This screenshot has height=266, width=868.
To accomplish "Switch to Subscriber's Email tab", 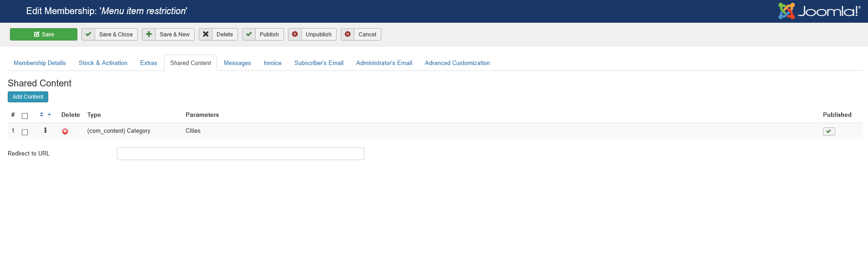I will point(319,63).
